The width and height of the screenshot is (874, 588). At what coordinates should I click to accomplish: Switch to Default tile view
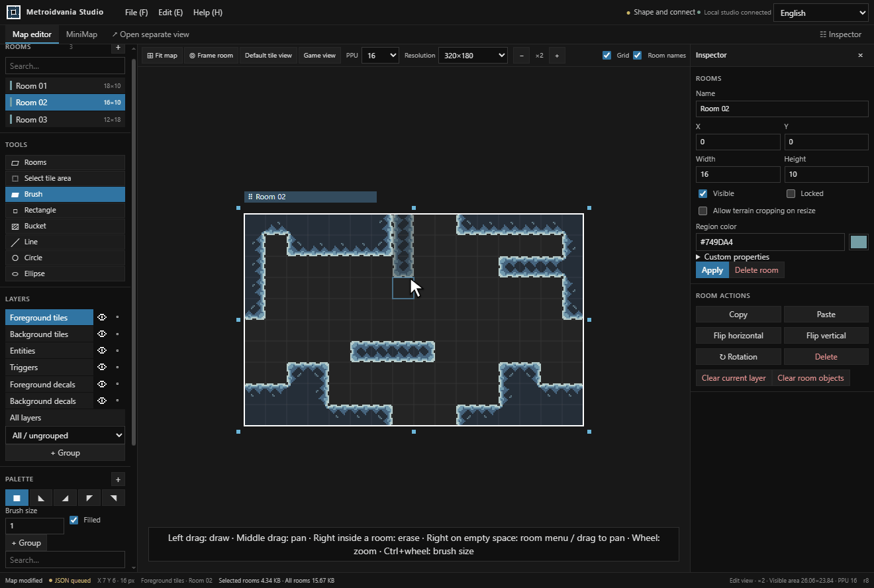[268, 56]
